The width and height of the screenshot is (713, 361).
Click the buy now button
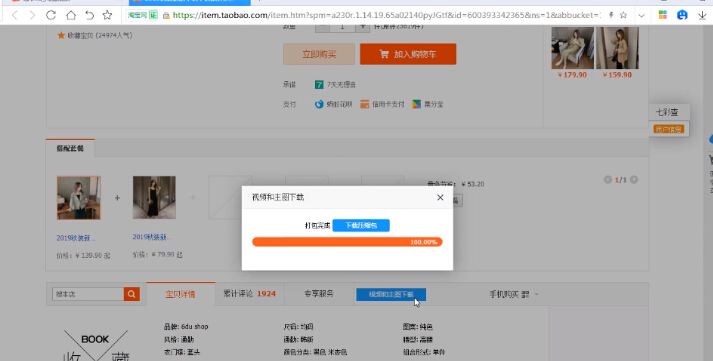[319, 54]
